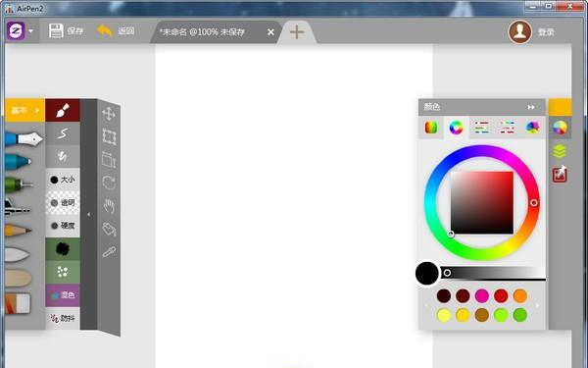Select the Move arrows tool
This screenshot has width=588, height=368.
coord(109,114)
